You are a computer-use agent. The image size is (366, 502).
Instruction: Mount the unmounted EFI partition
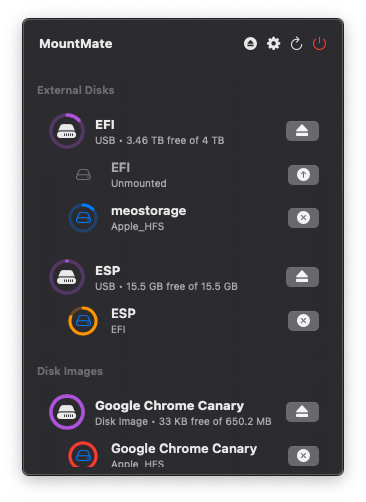click(x=303, y=175)
